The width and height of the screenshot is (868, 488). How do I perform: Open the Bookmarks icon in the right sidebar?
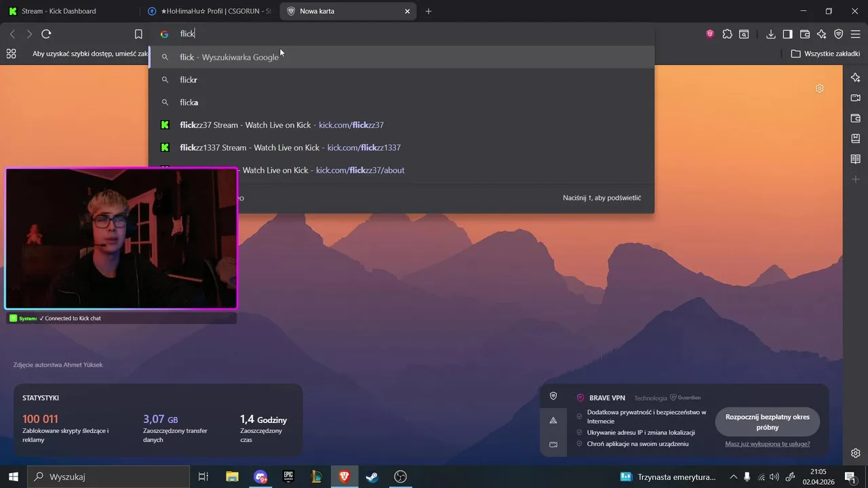[856, 138]
